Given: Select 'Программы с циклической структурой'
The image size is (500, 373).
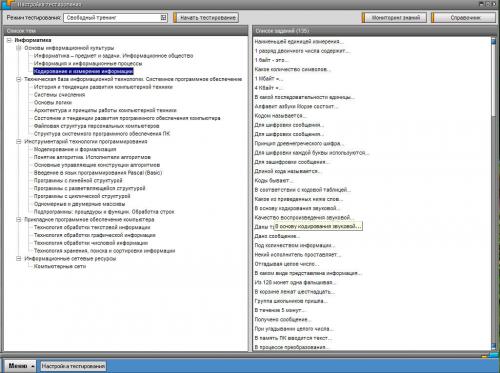Looking at the screenshot, I should (82, 196).
